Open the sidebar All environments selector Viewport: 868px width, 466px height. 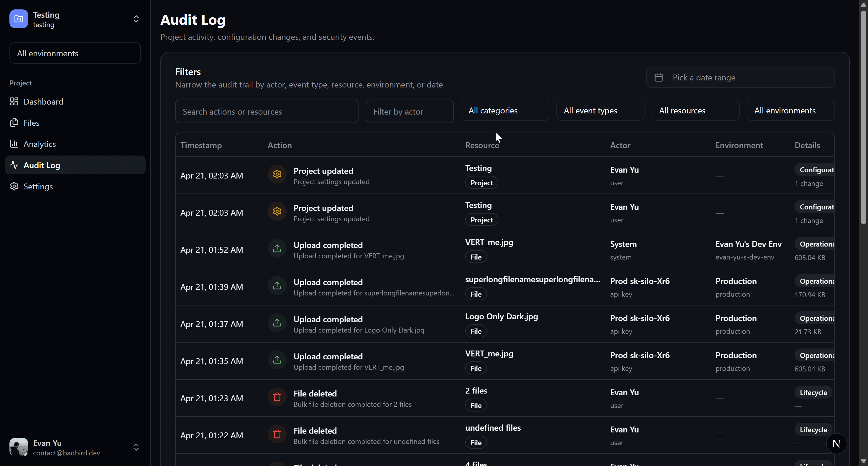tap(75, 53)
